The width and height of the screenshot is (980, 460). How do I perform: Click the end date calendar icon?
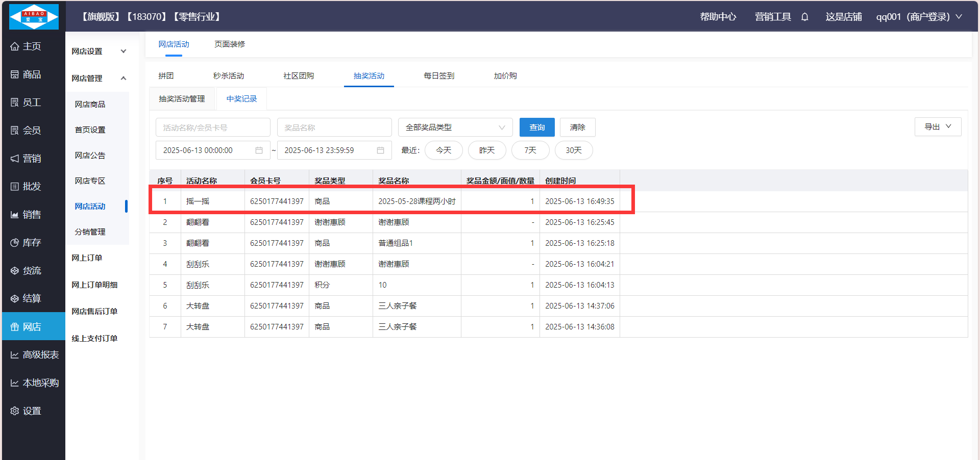[x=380, y=150]
